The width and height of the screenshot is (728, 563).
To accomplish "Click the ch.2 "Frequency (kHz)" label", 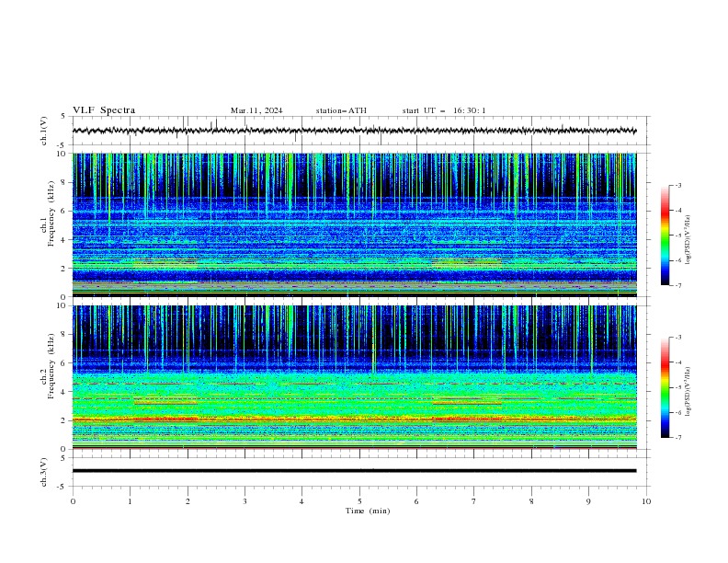I will click(51, 366).
